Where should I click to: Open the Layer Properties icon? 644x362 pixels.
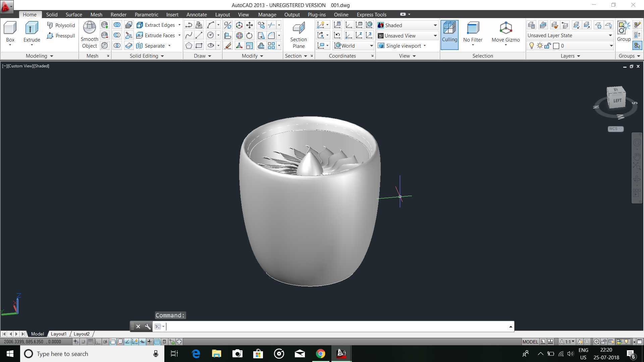click(531, 25)
